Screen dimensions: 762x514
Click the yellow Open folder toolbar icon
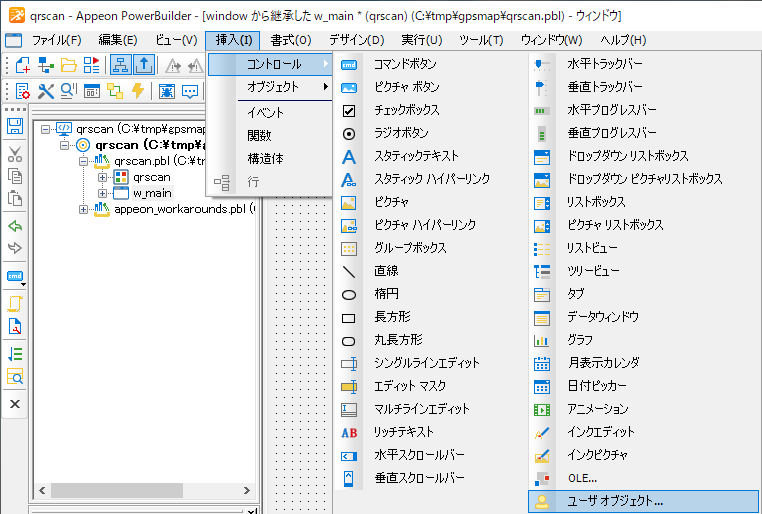(69, 65)
